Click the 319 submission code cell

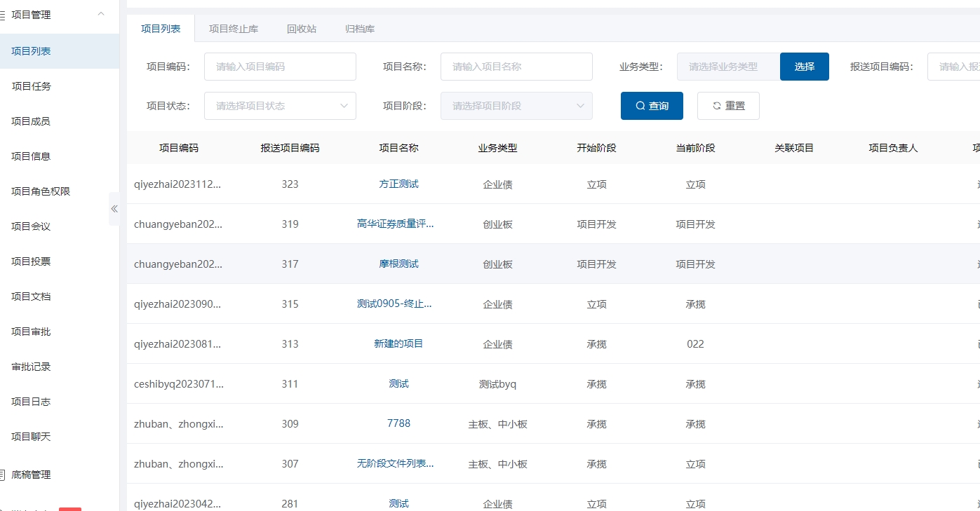click(290, 224)
